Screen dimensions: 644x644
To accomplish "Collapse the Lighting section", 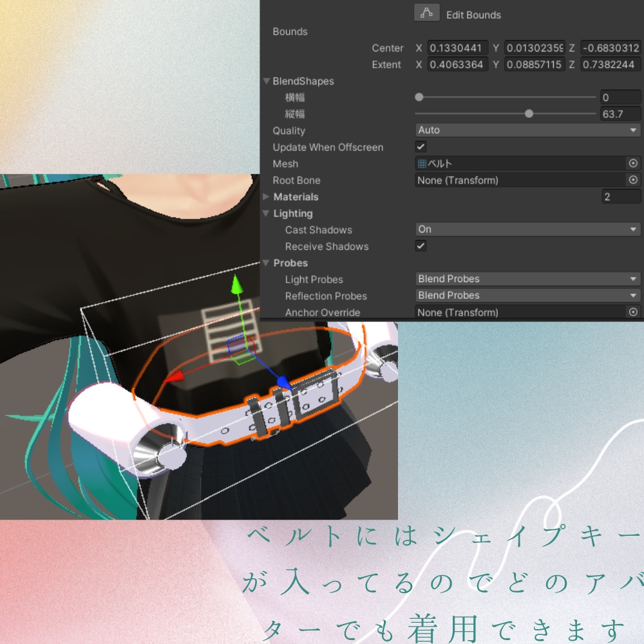I will [266, 213].
